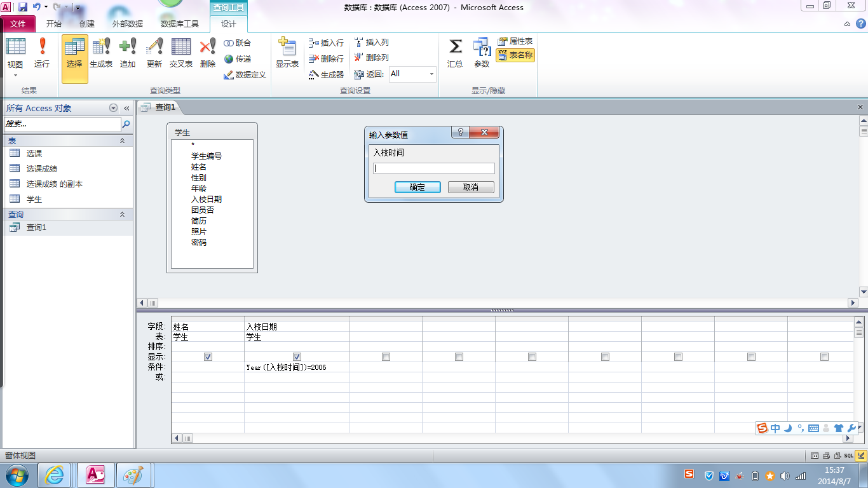Open the 参数 parameters dialog
Viewport: 868px width, 488px height.
482,53
